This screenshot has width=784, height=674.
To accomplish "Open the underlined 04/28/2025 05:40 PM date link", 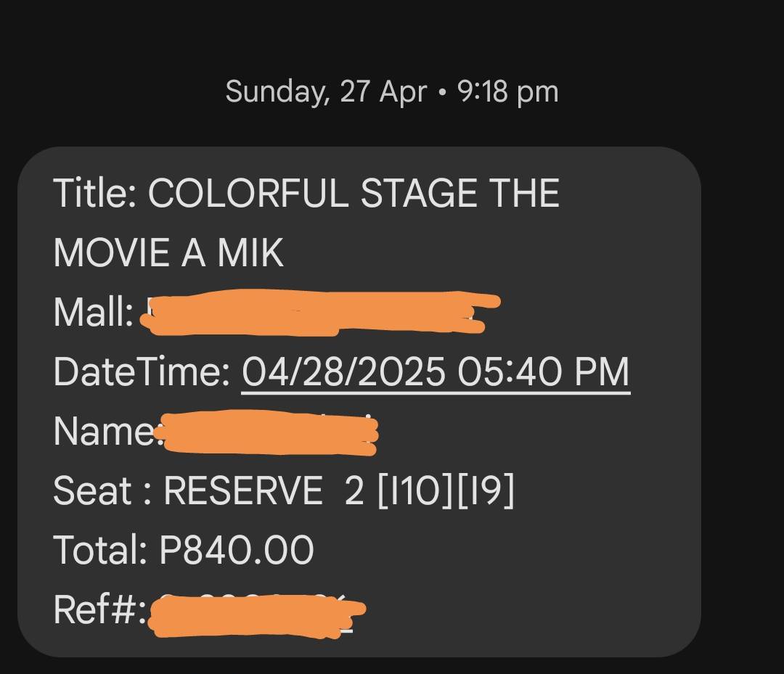I will pyautogui.click(x=436, y=372).
